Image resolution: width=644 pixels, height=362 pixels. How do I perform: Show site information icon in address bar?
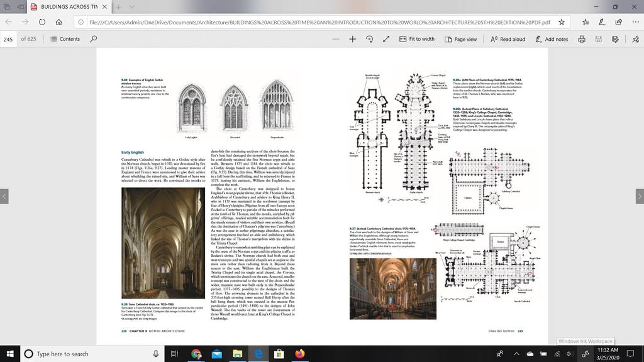click(x=81, y=22)
